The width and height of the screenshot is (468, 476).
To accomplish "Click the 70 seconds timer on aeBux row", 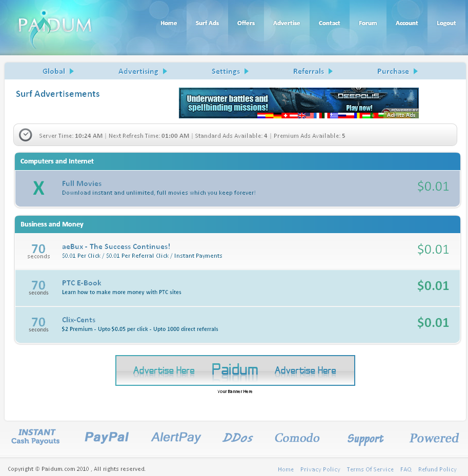I will coord(38,252).
